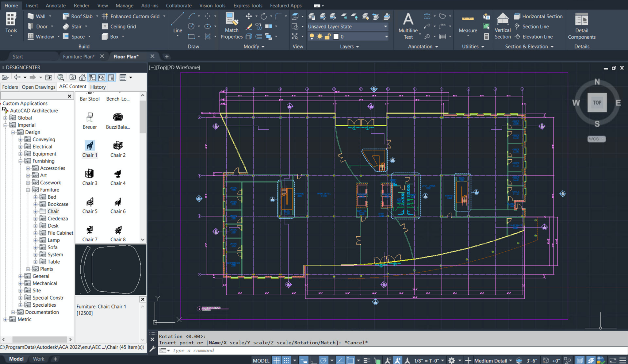Click the Measure ruler icon
This screenshot has height=364, width=628.
click(468, 19)
